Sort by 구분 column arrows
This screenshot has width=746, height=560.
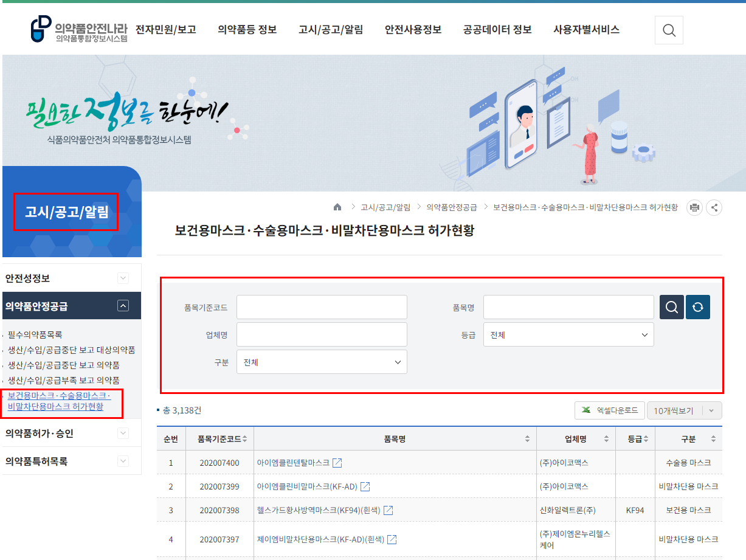tap(713, 439)
